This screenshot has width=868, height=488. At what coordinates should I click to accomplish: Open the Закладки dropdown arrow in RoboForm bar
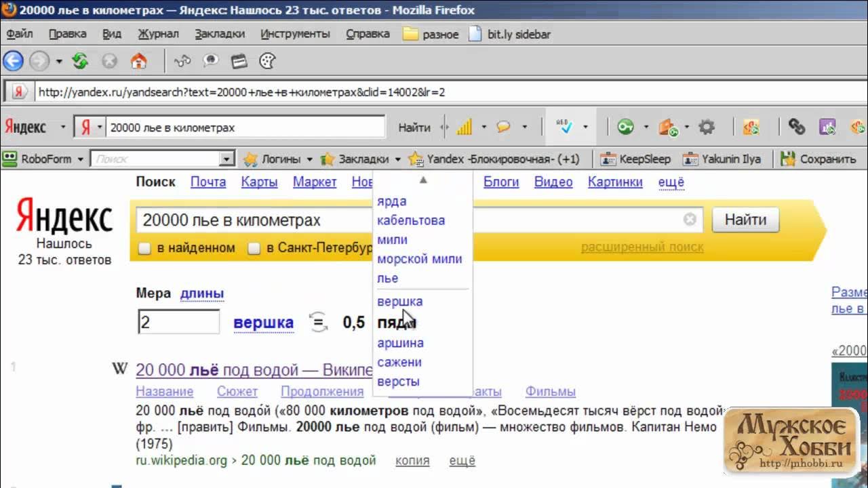[x=397, y=159]
